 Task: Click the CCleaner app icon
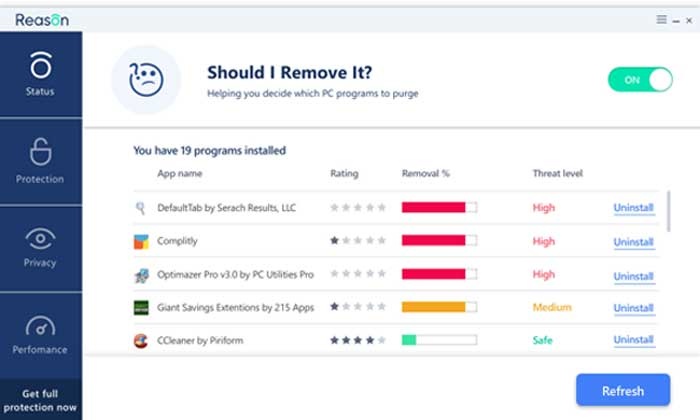[141, 341]
